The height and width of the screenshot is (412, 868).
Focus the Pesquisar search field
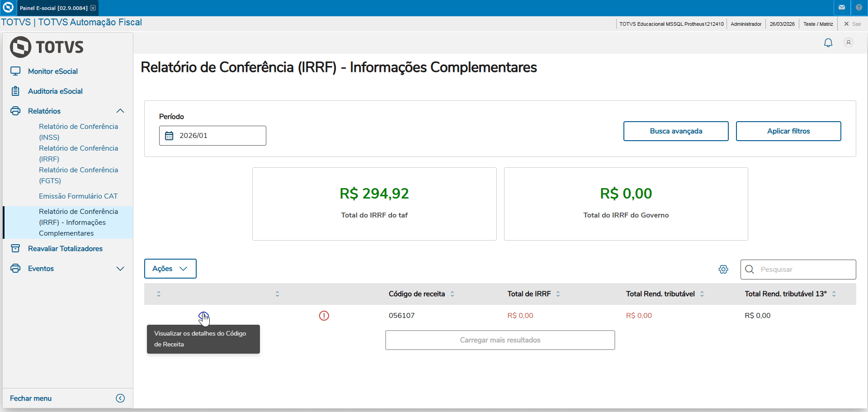798,270
